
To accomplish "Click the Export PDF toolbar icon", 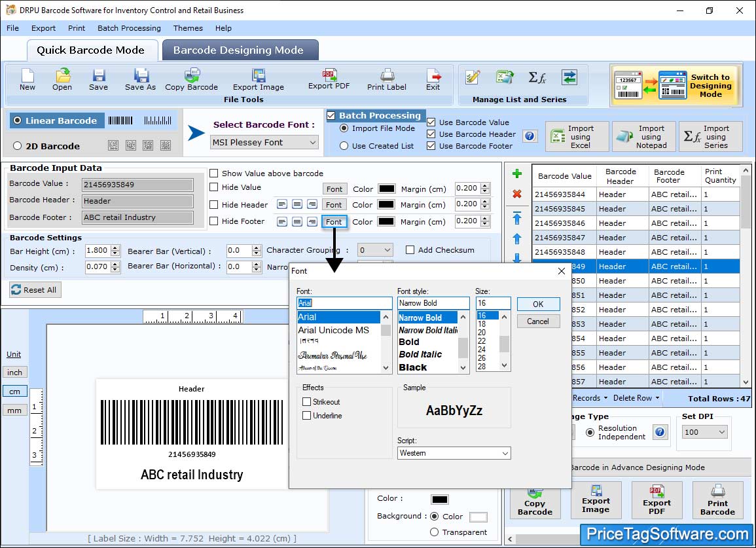I will pos(329,79).
